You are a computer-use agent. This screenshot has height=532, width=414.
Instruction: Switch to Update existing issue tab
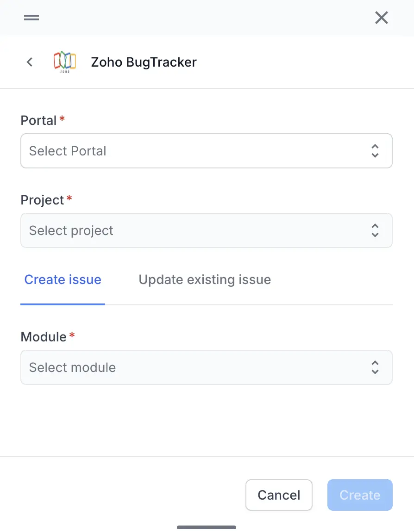[x=205, y=279]
